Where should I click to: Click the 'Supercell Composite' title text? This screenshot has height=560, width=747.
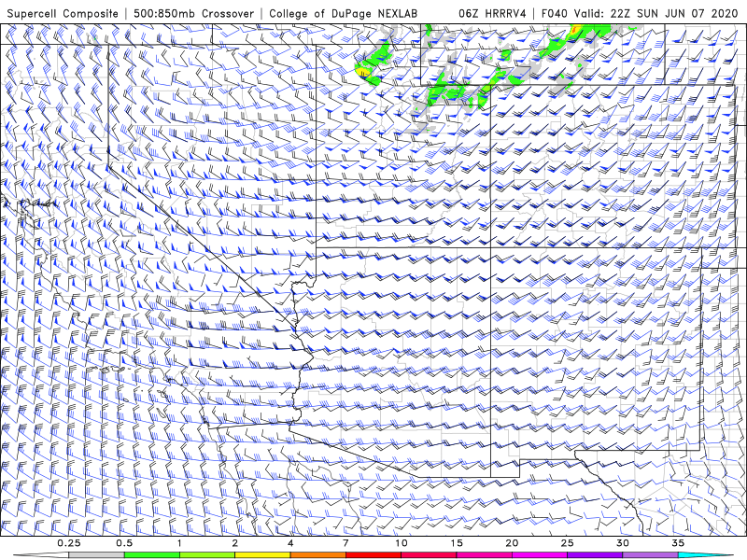pyautogui.click(x=63, y=13)
